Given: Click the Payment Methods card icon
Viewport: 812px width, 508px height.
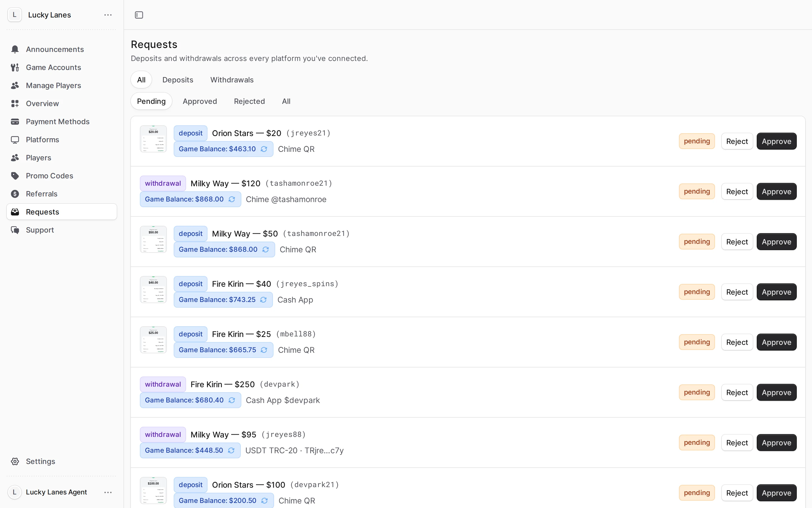Looking at the screenshot, I should point(15,122).
